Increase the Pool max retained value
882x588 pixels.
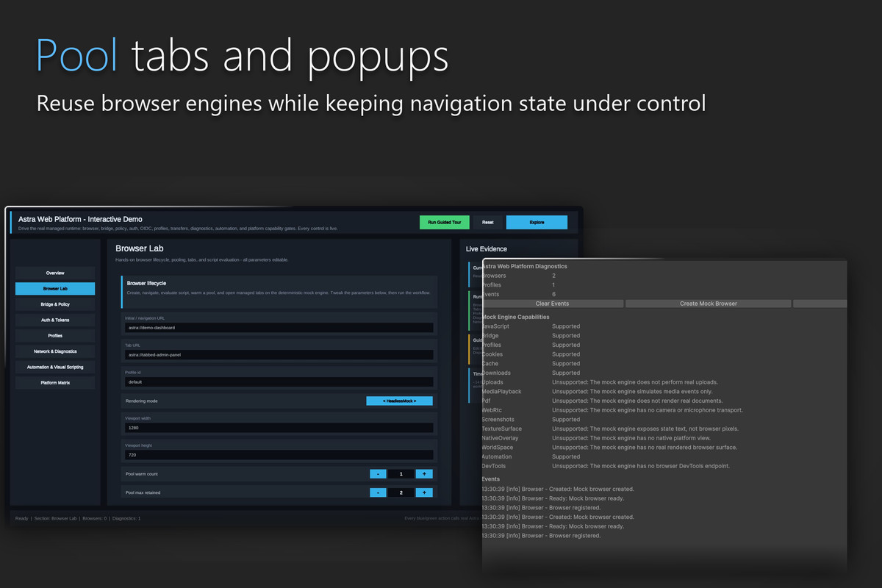coord(424,492)
